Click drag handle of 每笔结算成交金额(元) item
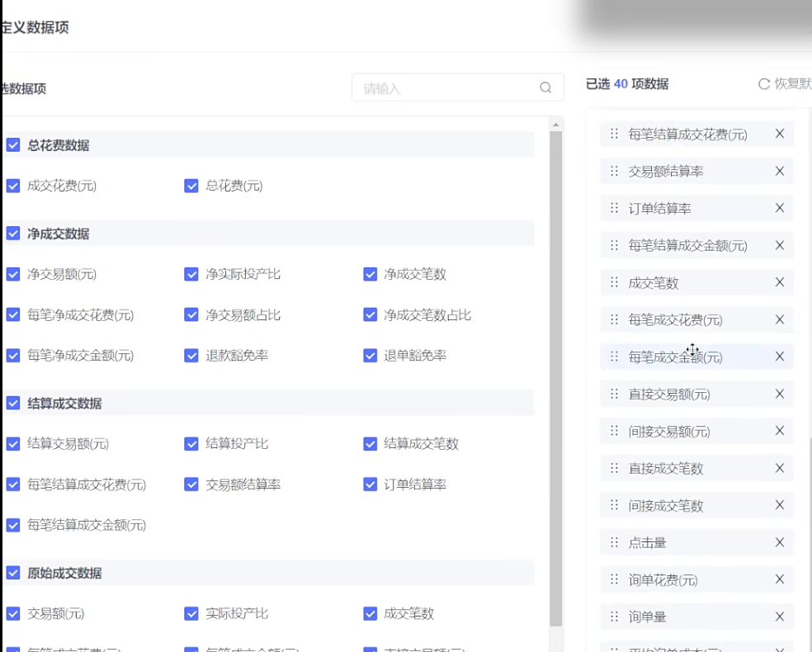The width and height of the screenshot is (812, 652). (x=614, y=245)
